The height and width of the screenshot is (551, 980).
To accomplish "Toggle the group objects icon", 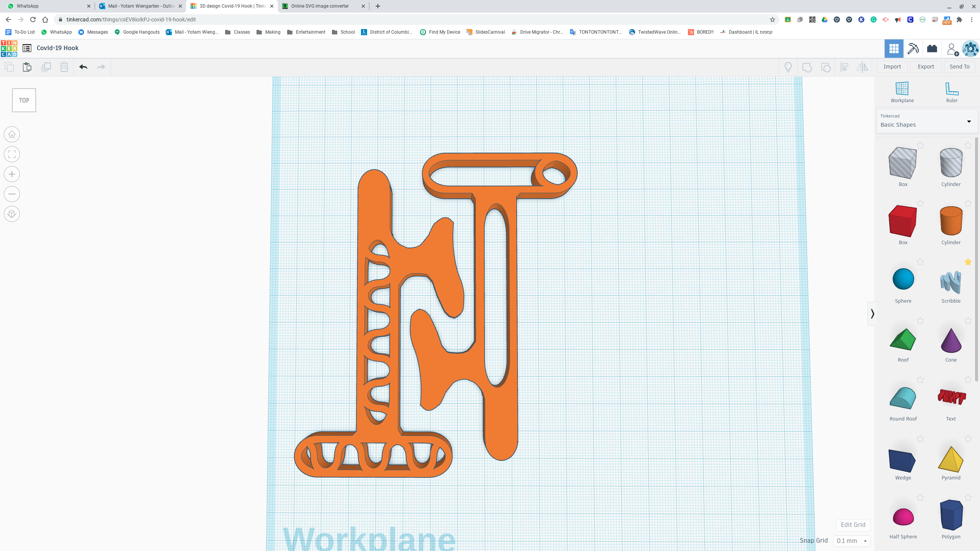I will point(806,67).
